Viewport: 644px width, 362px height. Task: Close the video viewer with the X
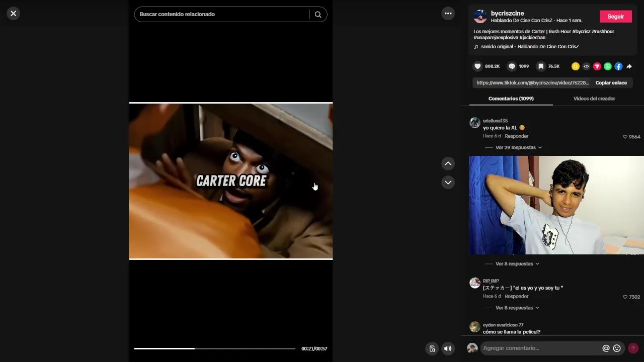(x=14, y=14)
